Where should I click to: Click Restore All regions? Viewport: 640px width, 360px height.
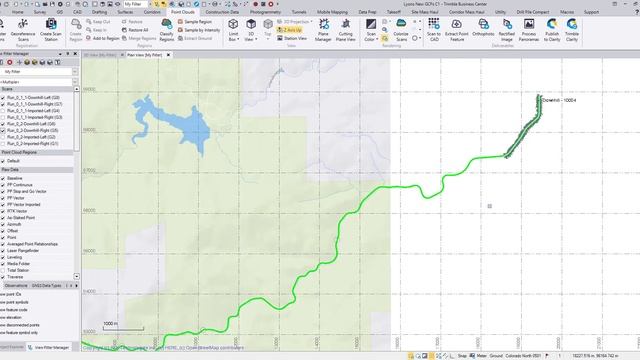click(135, 30)
